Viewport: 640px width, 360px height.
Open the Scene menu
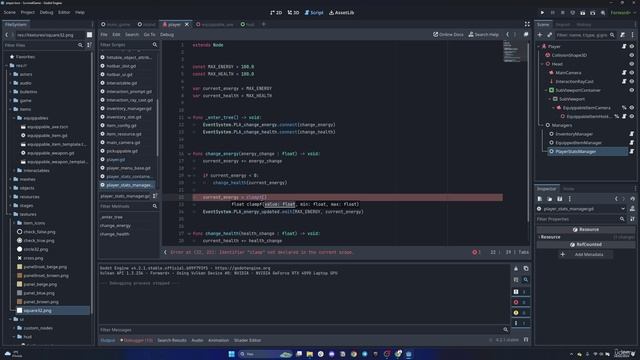coord(9,13)
